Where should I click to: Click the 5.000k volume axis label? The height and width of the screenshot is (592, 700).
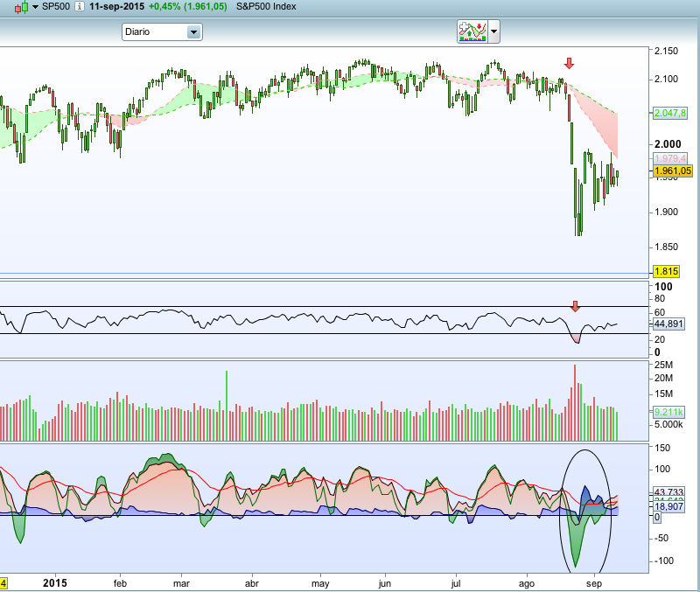[668, 424]
